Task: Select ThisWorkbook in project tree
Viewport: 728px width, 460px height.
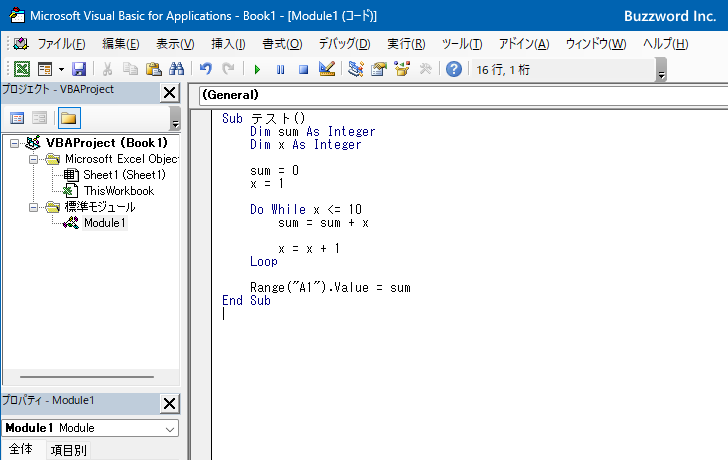Action: pyautogui.click(x=119, y=191)
